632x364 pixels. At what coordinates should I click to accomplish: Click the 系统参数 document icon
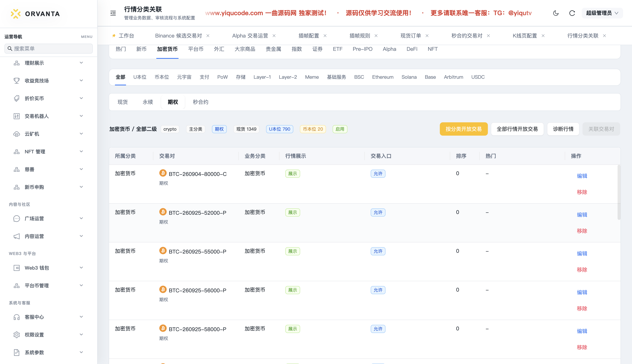[x=16, y=353]
